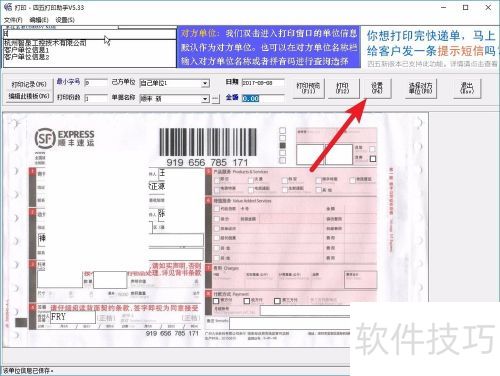Viewport: 500px width, 376px height.
Task: Click the ellipsis button beside 单据名称
Action: click(215, 99)
